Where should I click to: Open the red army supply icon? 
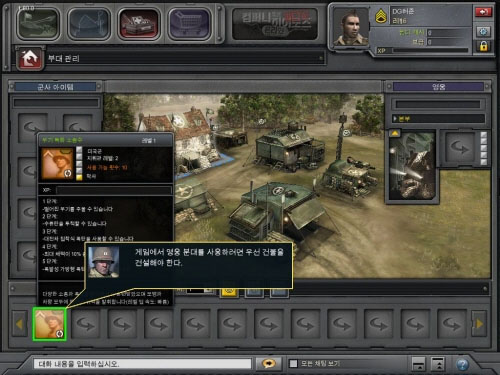(139, 24)
